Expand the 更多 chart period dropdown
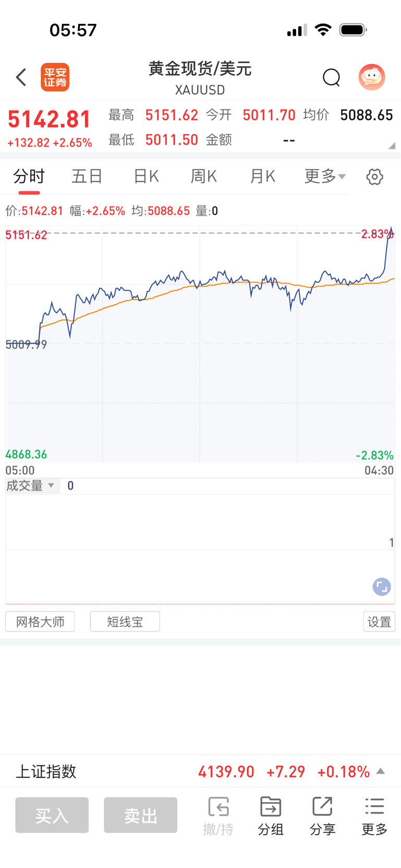This screenshot has width=401, height=868. 324,177
